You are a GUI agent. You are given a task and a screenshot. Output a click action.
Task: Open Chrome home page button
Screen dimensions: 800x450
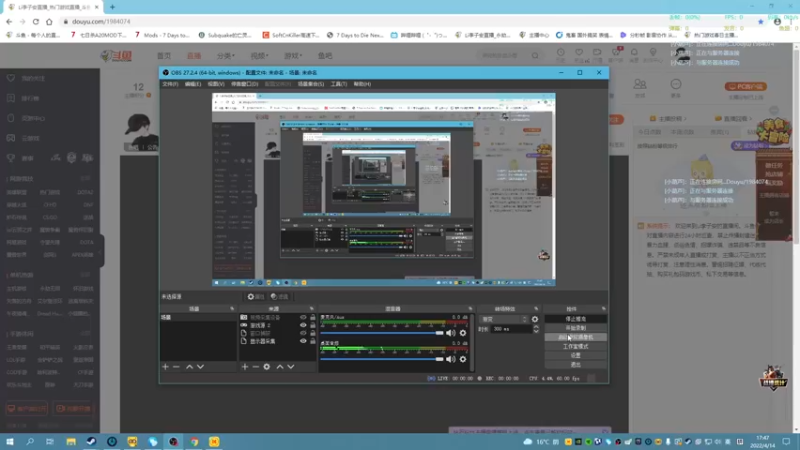click(x=49, y=21)
